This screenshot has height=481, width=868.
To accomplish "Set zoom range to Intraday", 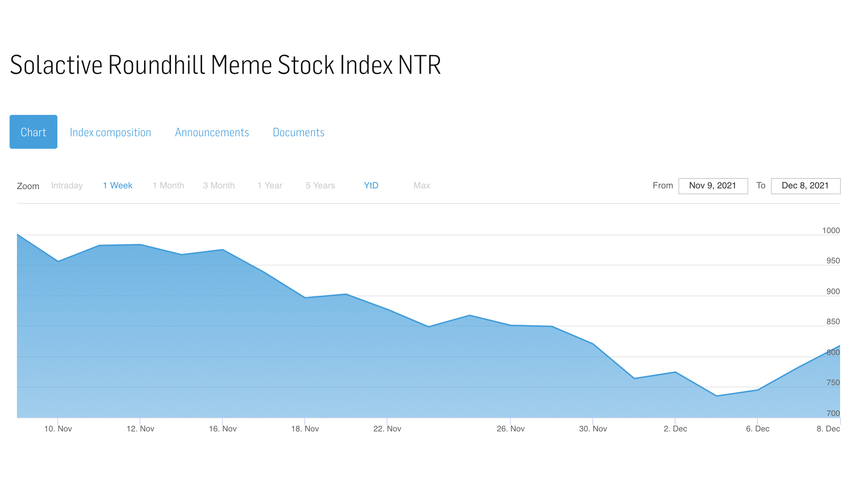I will point(67,185).
